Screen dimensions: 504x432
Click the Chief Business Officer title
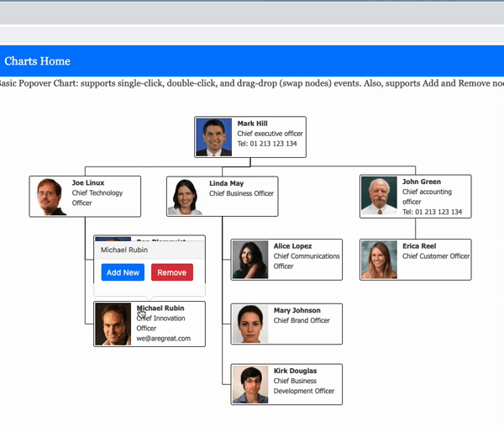[x=241, y=193]
